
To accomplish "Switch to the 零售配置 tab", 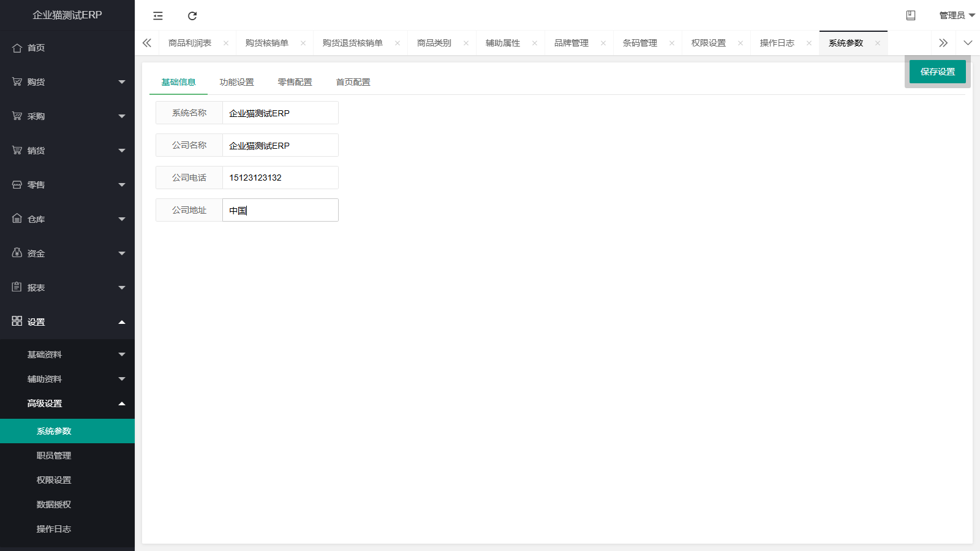I will [295, 82].
